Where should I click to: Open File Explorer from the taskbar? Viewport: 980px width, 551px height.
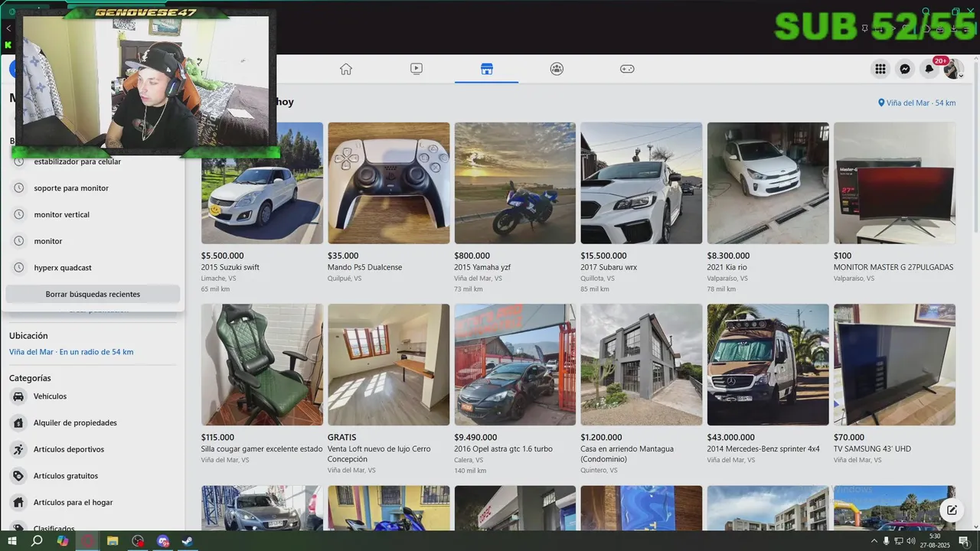point(113,541)
